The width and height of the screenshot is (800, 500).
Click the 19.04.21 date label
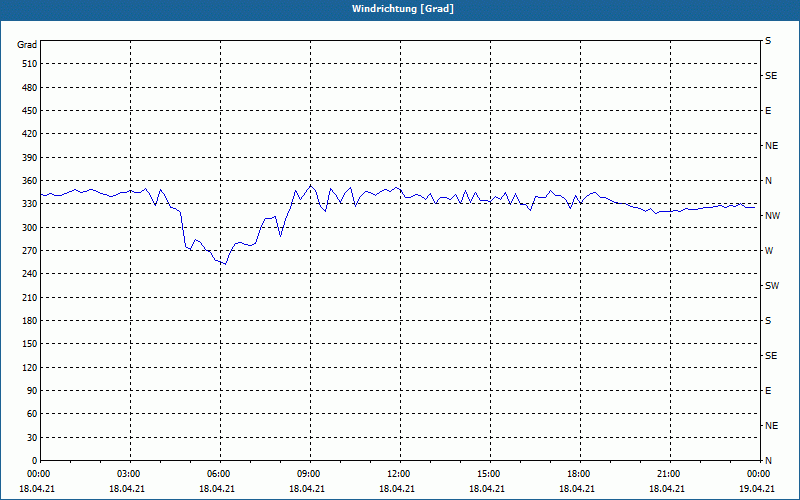pos(757,488)
